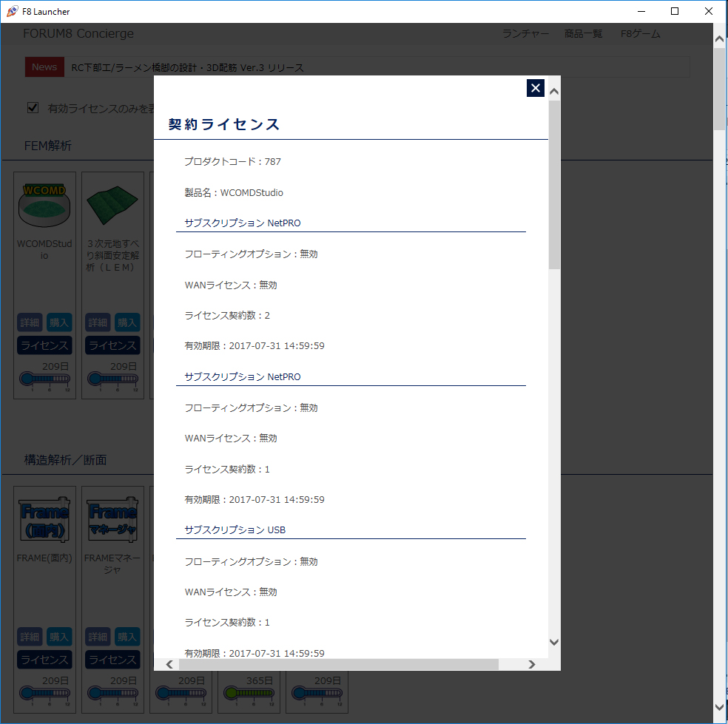Screen dimensions: 728x724
Task: Maximize the F8 Launcher window
Action: (675, 11)
